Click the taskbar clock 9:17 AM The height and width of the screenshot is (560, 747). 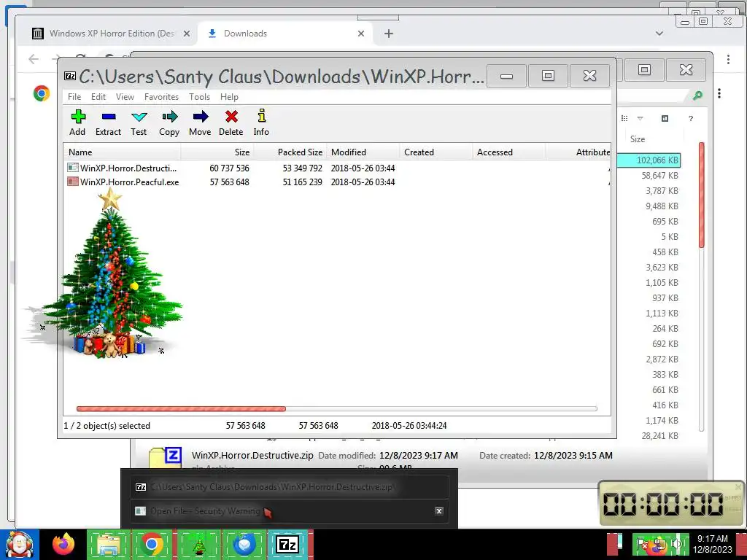point(712,544)
